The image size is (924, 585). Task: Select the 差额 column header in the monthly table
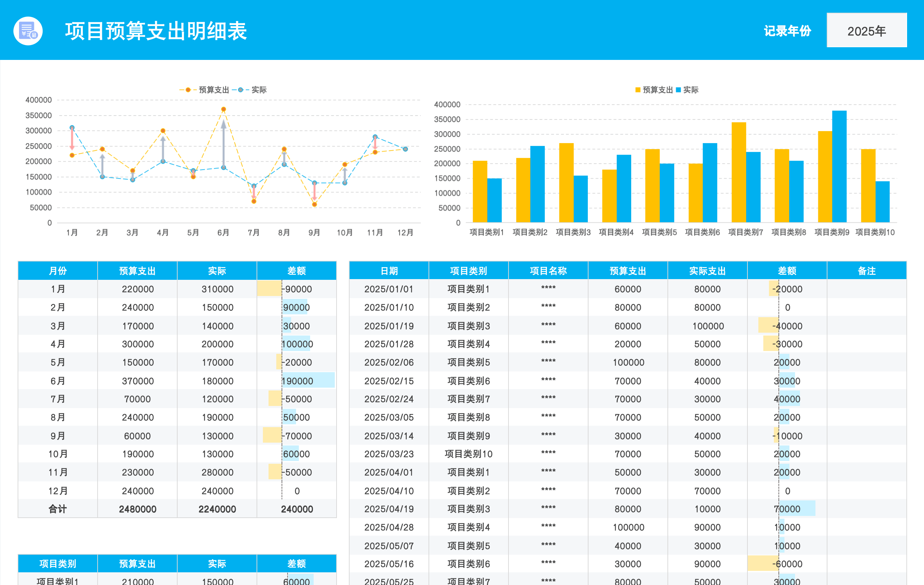pyautogui.click(x=297, y=271)
